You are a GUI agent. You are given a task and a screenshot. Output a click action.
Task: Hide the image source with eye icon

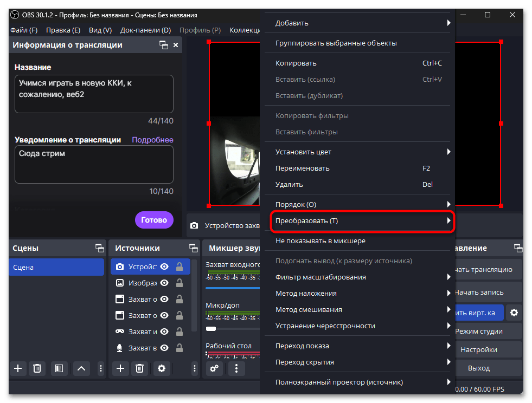click(x=164, y=283)
